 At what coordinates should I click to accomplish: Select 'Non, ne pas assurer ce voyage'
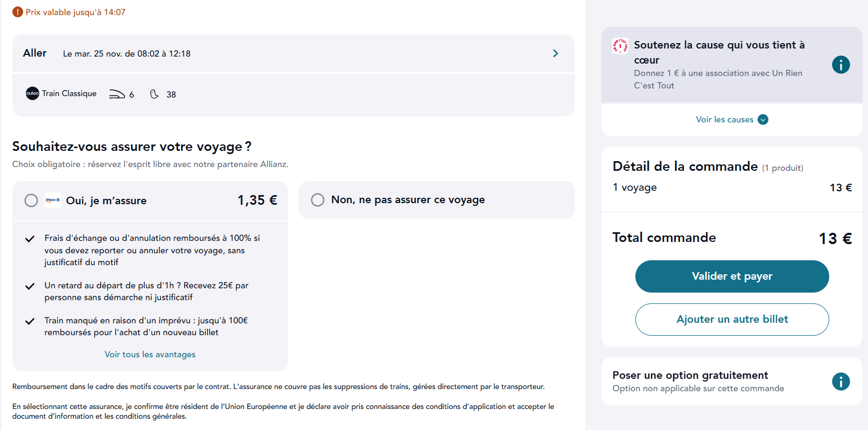pyautogui.click(x=318, y=200)
